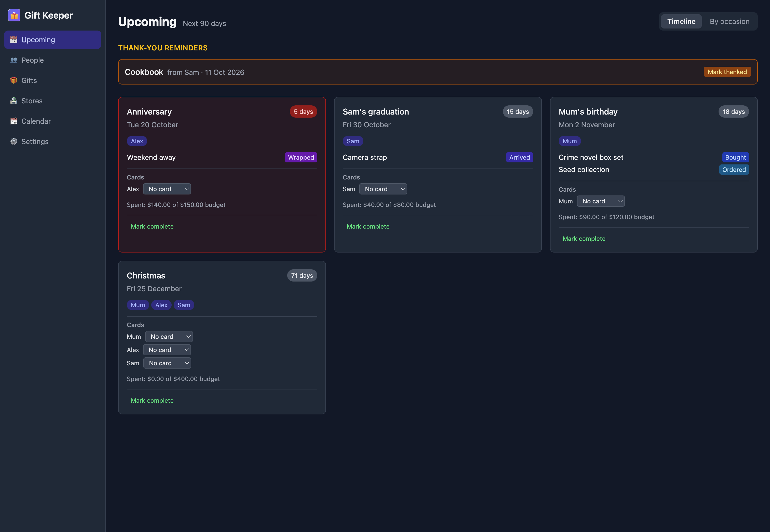Click the Gift Keeper logo icon
770x532 pixels.
[x=14, y=15]
